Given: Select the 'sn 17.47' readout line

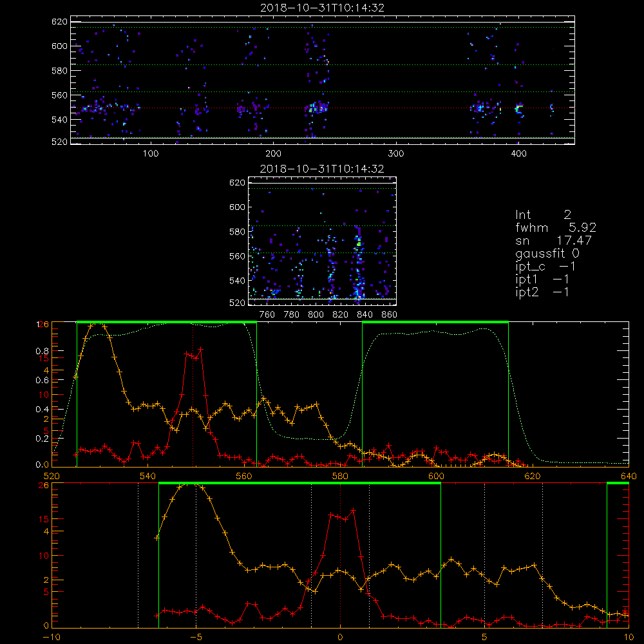Looking at the screenshot, I should click(553, 240).
